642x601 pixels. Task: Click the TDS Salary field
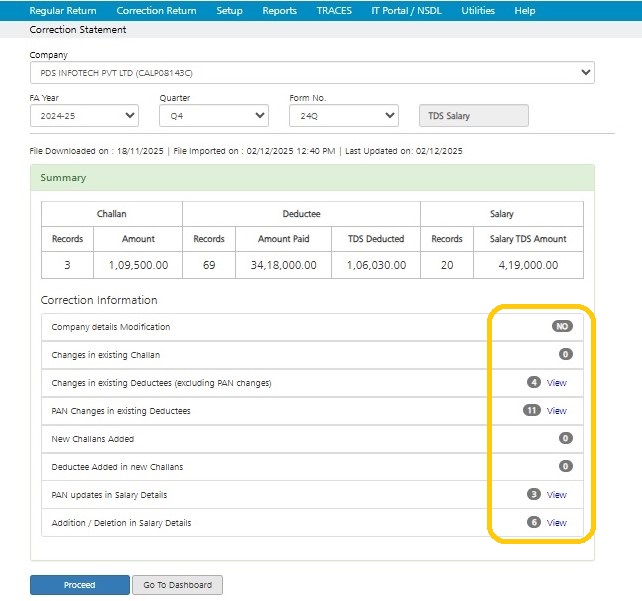(472, 116)
